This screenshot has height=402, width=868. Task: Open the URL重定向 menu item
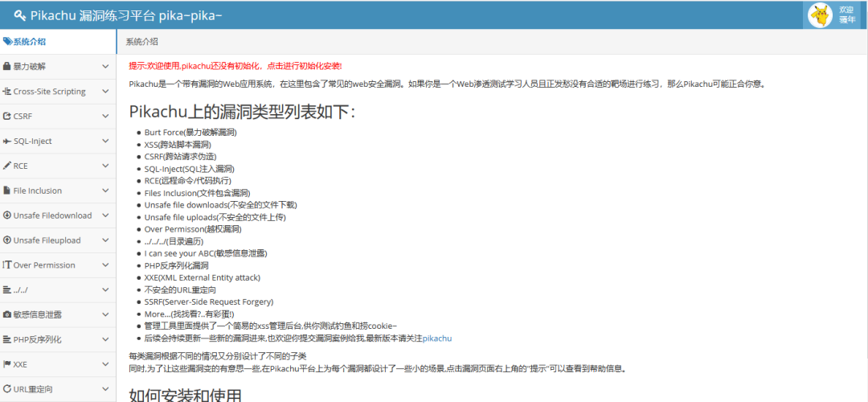(58, 389)
